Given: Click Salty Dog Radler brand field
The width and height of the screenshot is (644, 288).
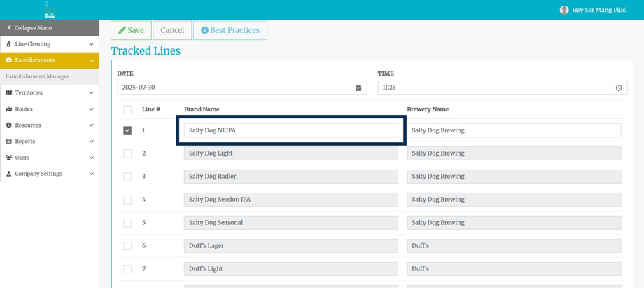Looking at the screenshot, I should pyautogui.click(x=291, y=177).
